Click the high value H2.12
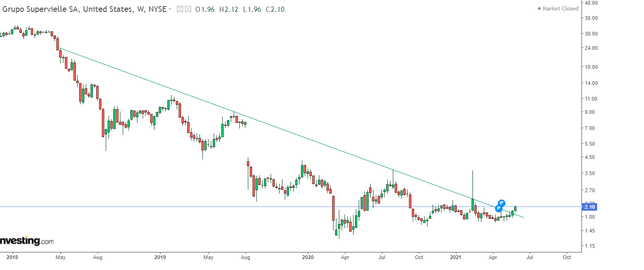The width and height of the screenshot is (644, 270). 229,9
